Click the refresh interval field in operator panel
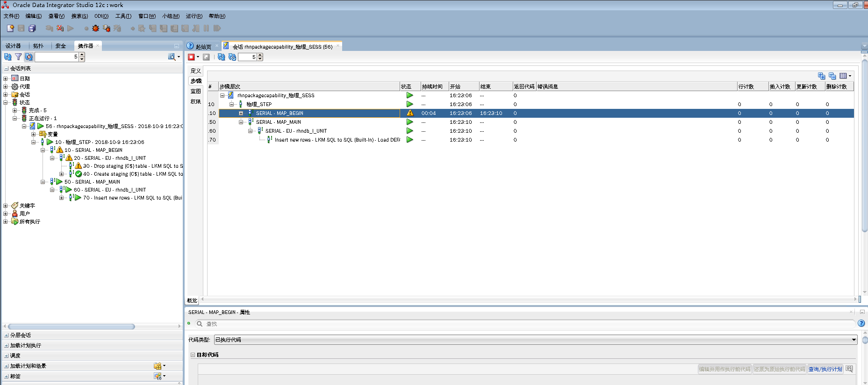Screen dimensions: 868x385 [57, 57]
